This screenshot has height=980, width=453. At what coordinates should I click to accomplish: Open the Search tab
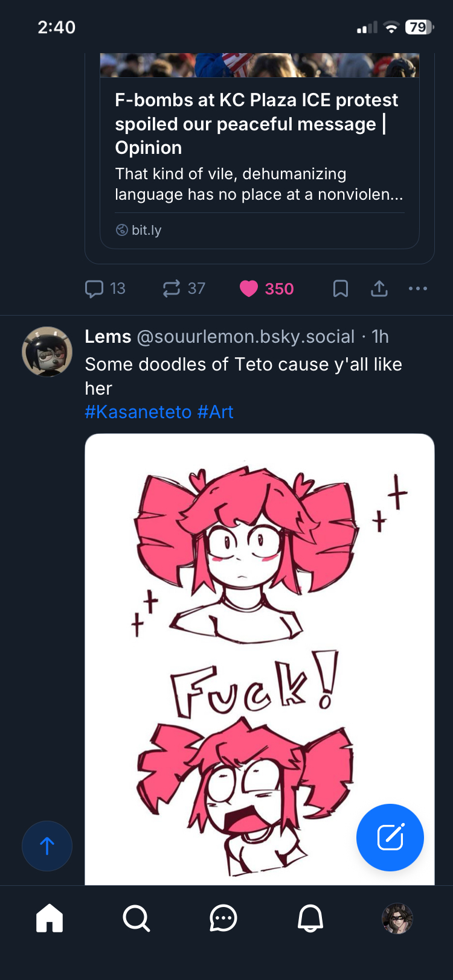pos(137,918)
